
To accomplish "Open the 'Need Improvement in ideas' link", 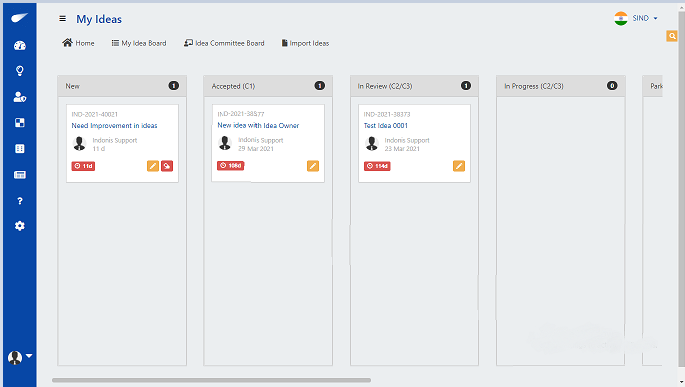I will [114, 125].
